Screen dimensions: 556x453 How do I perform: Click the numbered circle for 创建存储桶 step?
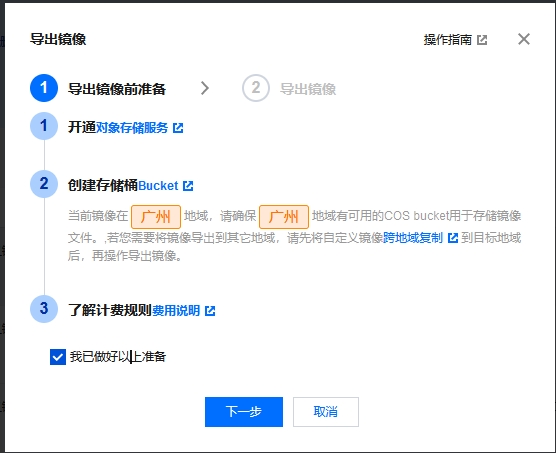point(44,184)
